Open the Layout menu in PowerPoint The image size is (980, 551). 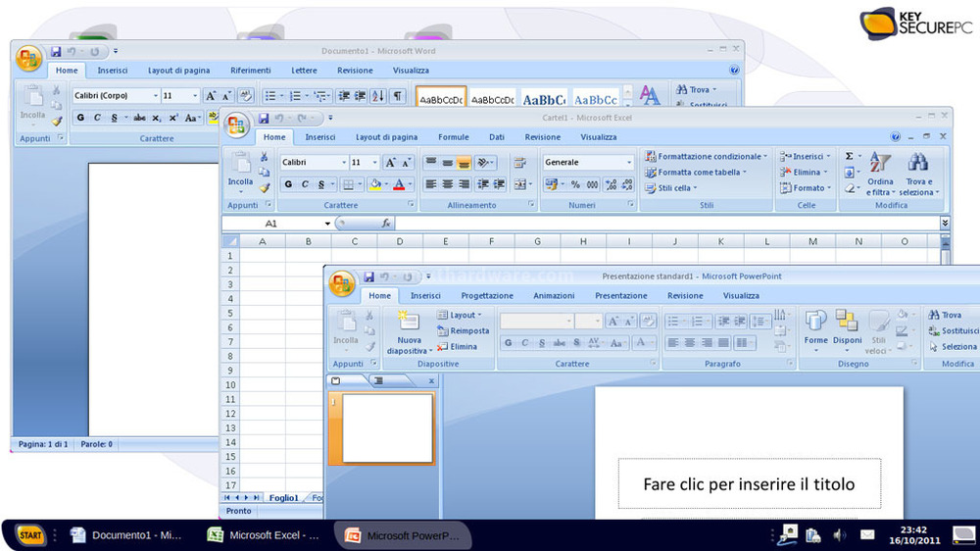pos(460,316)
